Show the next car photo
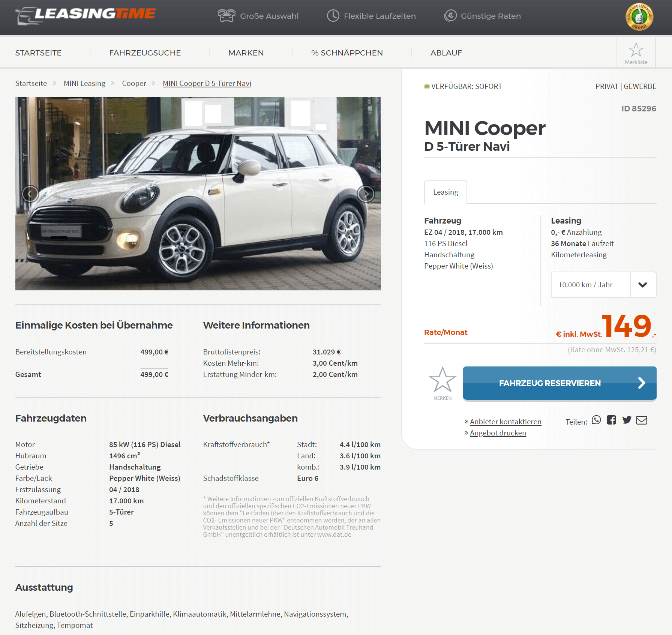 point(366,194)
